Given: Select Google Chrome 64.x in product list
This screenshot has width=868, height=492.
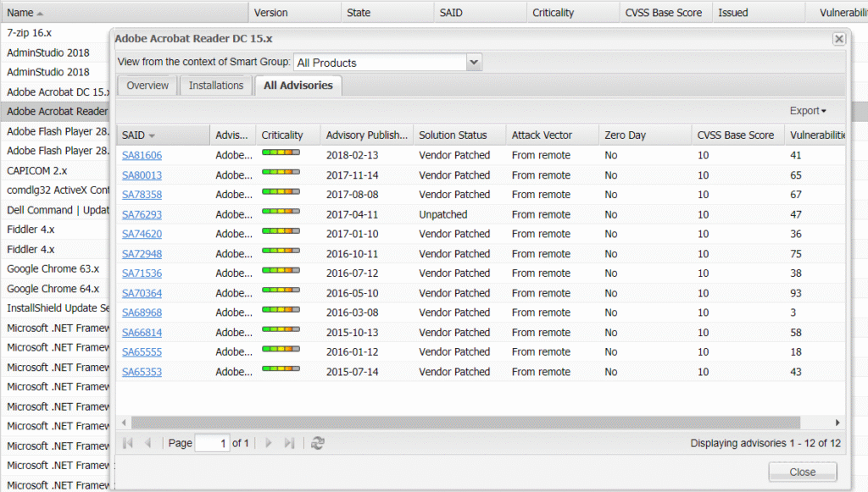Looking at the screenshot, I should pyautogui.click(x=53, y=289).
